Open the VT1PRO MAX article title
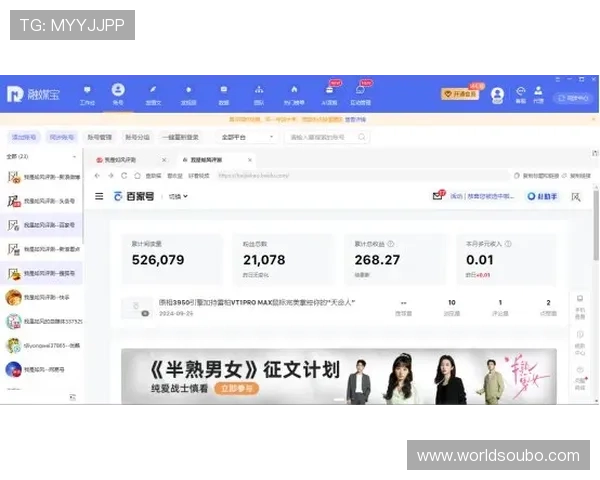The width and height of the screenshot is (600, 480). pyautogui.click(x=257, y=302)
